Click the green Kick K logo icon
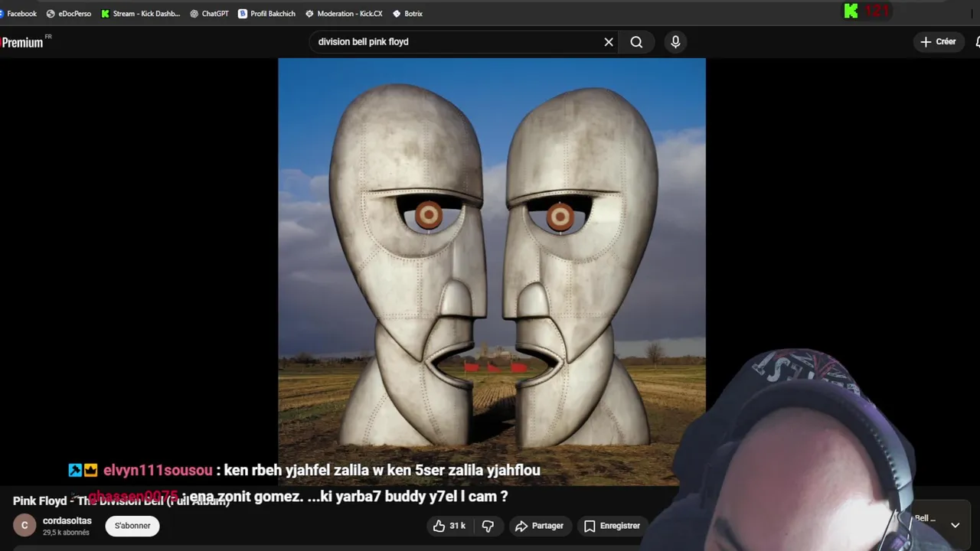 851,11
